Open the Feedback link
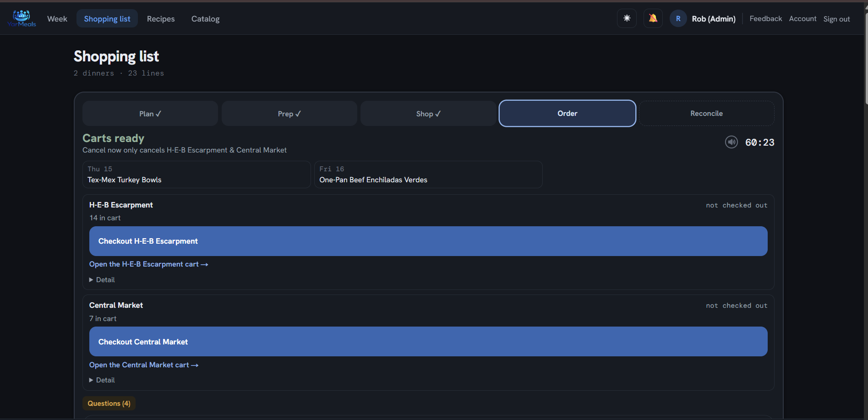 [x=766, y=19]
